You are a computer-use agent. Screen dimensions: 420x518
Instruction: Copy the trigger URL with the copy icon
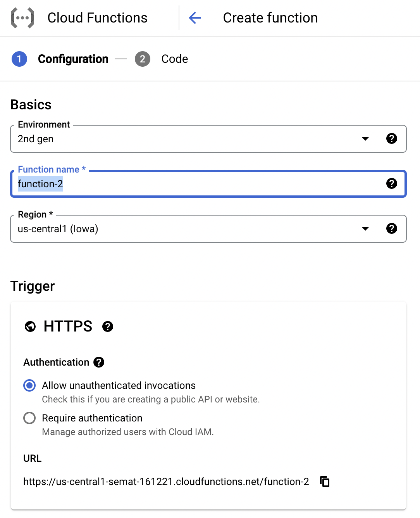pos(325,482)
